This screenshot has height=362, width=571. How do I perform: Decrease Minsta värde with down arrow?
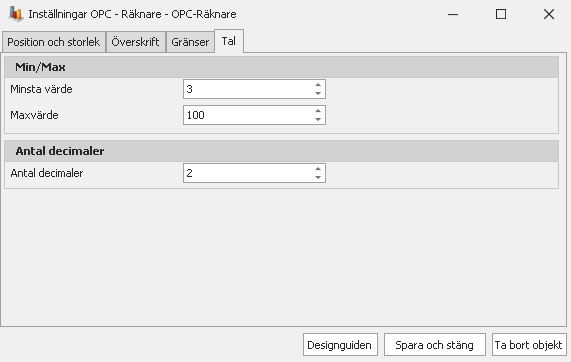tap(318, 94)
